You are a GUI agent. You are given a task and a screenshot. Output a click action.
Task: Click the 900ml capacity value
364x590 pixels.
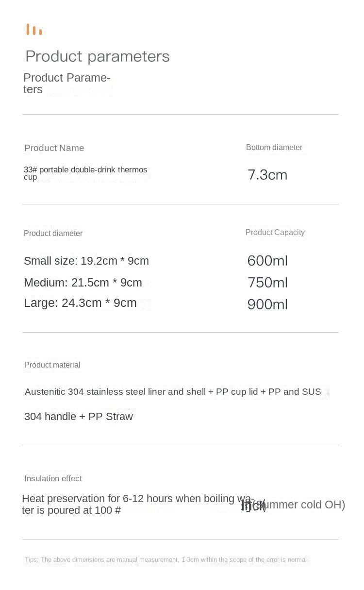[267, 304]
